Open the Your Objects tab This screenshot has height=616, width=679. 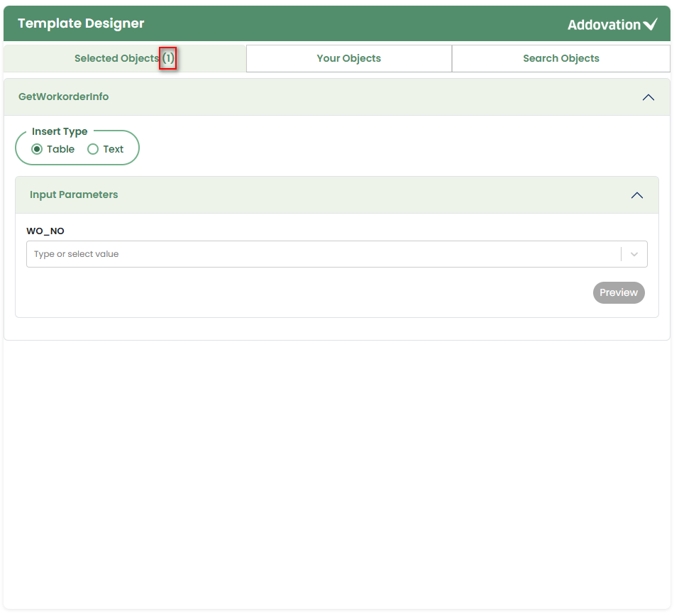click(348, 58)
